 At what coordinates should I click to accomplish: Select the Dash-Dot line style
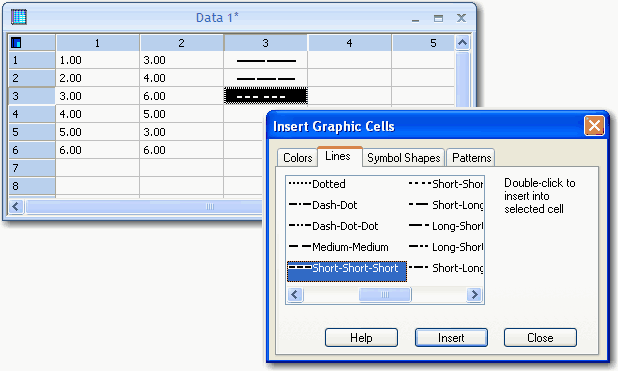(323, 205)
